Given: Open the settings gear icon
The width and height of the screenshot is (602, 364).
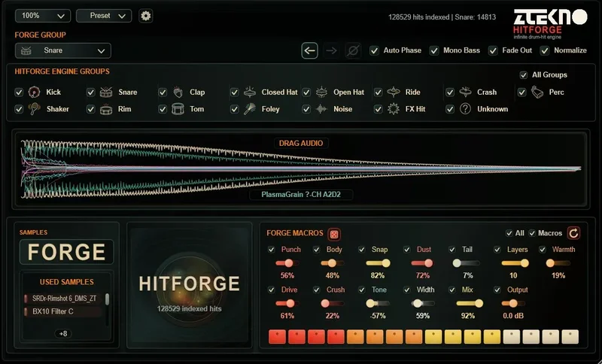Looking at the screenshot, I should coord(145,16).
